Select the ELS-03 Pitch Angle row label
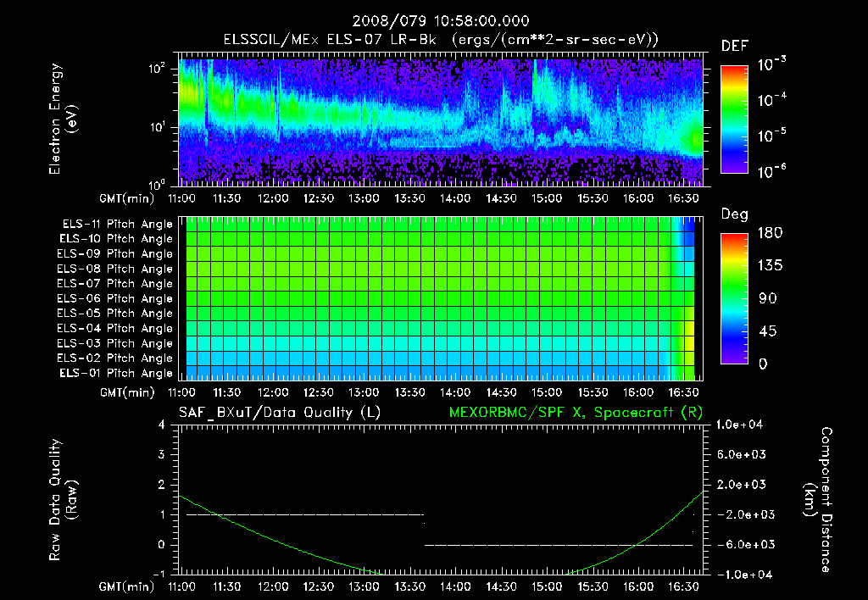 (x=115, y=343)
